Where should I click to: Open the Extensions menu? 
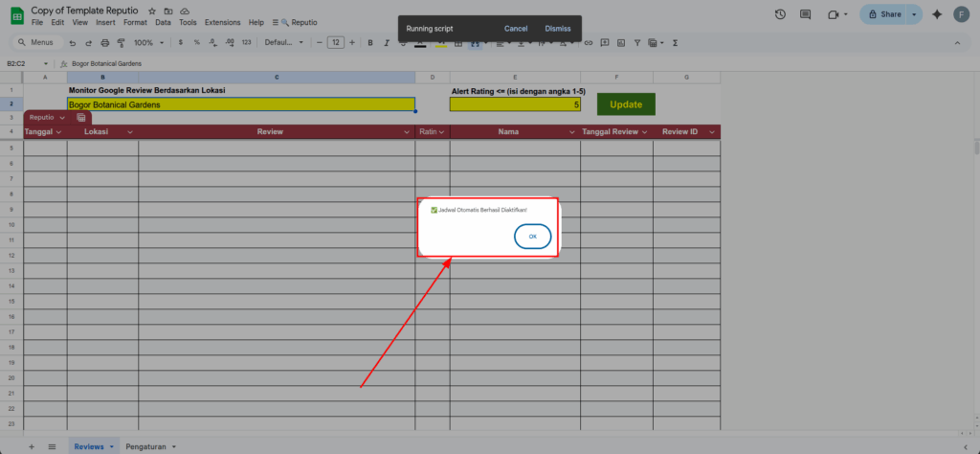point(222,22)
